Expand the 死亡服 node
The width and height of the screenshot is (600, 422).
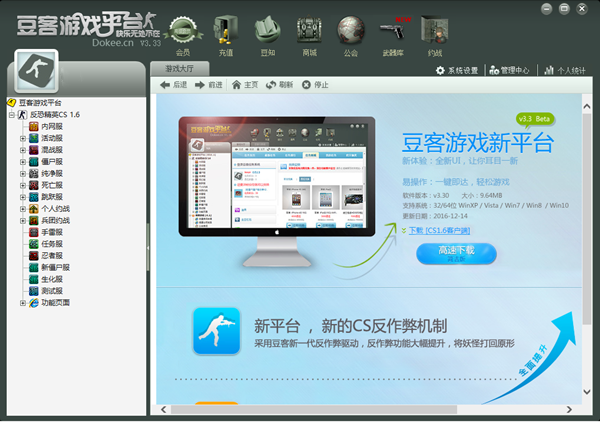(23, 185)
